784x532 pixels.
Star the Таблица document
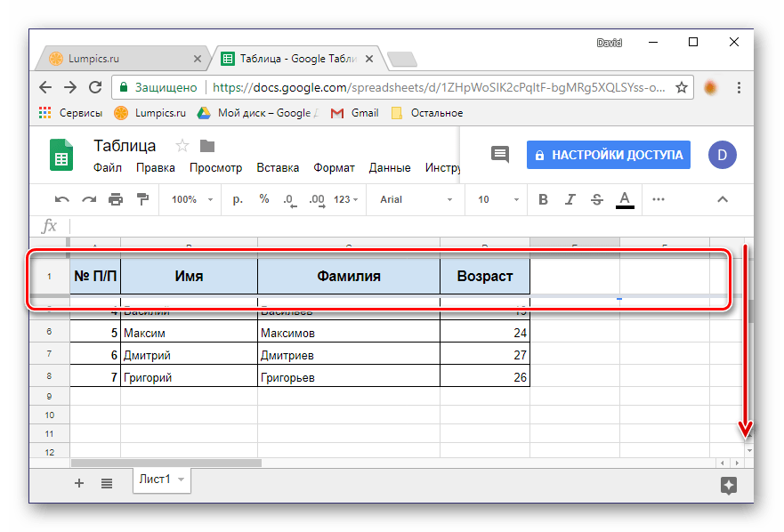182,146
